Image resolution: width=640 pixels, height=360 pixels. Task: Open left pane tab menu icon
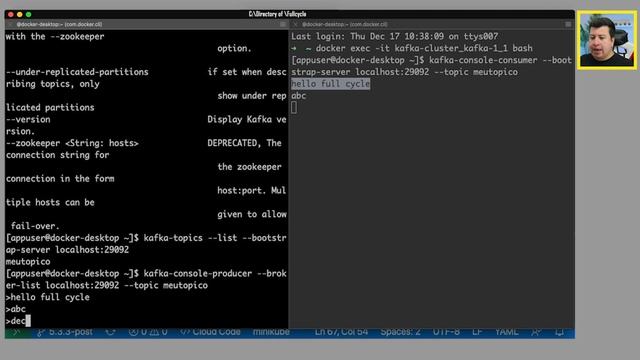coord(283,24)
